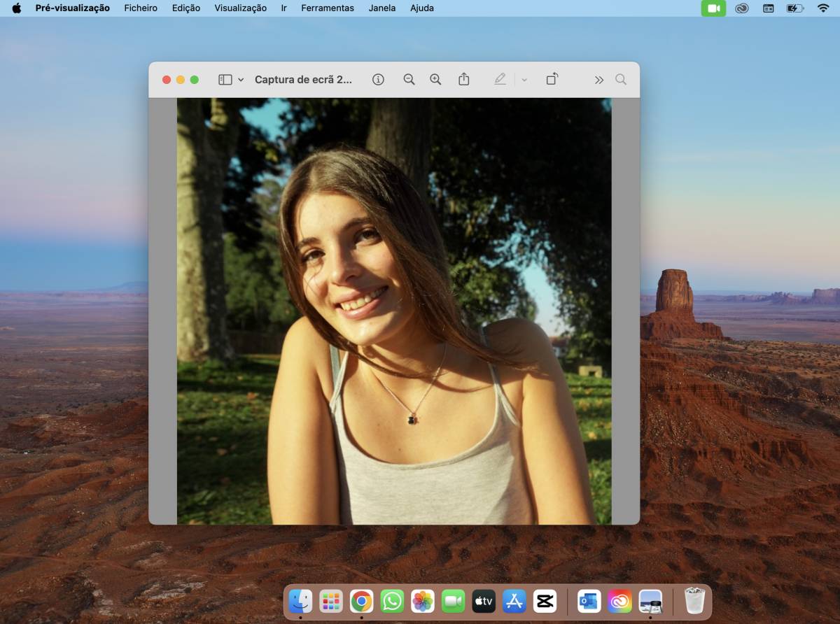Open FaceTime from the Dock
840x624 pixels.
[x=454, y=601]
